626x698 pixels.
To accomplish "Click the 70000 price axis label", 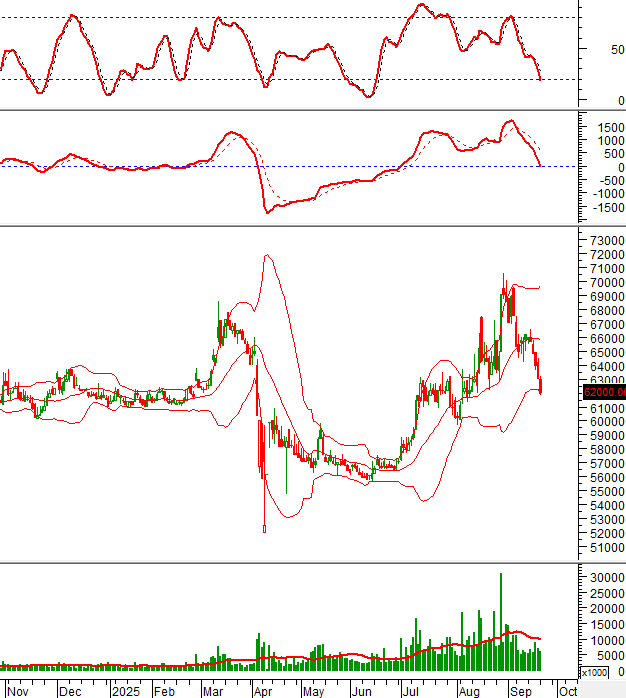I will pos(607,282).
